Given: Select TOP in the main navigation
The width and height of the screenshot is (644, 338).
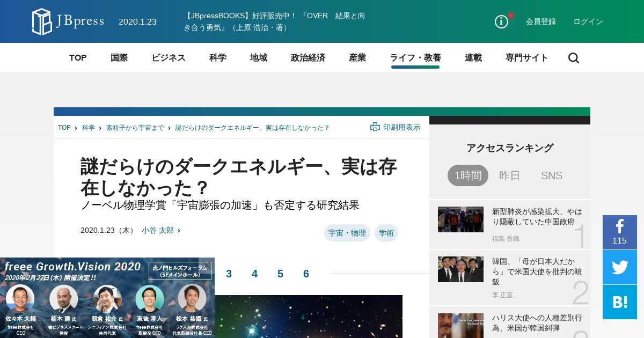Looking at the screenshot, I should [x=78, y=58].
